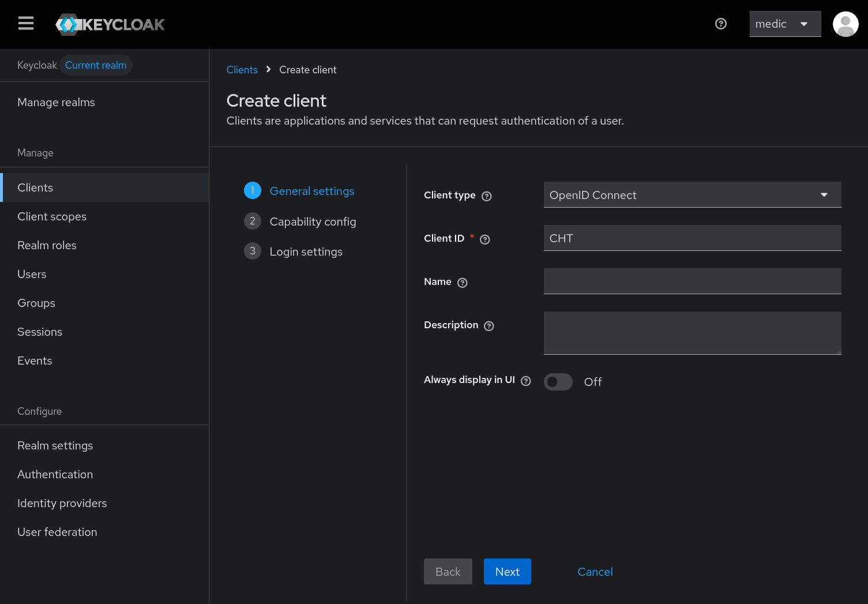Click the Back button

click(x=448, y=572)
